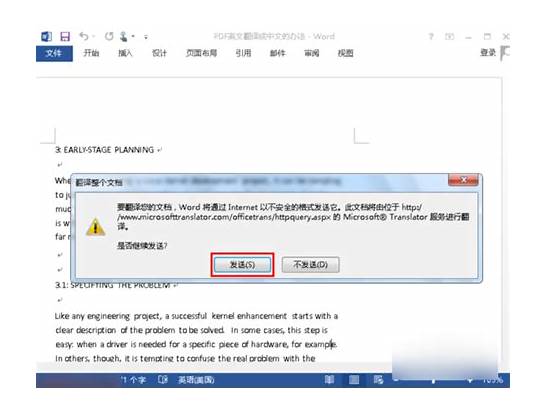Viewport: 546px width, 415px height.
Task: Switch to the 开始 (Home) tab
Action: (91, 53)
